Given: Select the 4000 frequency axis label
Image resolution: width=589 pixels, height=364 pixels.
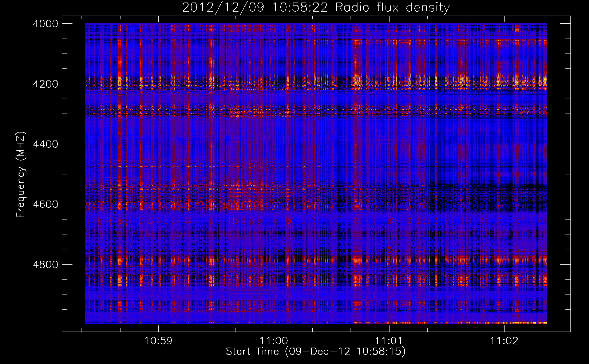Looking at the screenshot, I should pos(46,24).
